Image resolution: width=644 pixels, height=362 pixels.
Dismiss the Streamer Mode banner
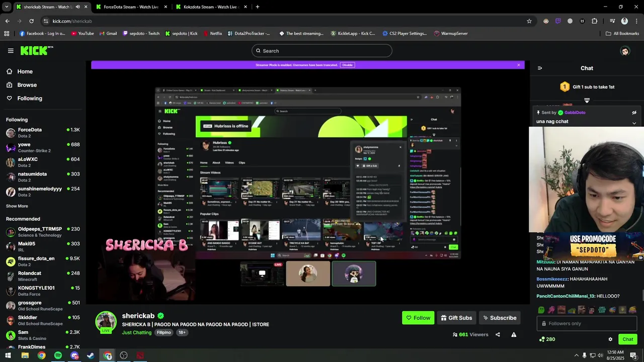(x=518, y=65)
